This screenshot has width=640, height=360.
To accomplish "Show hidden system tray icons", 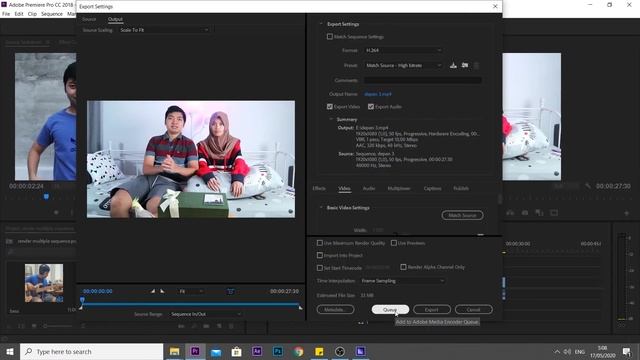I will pos(557,351).
